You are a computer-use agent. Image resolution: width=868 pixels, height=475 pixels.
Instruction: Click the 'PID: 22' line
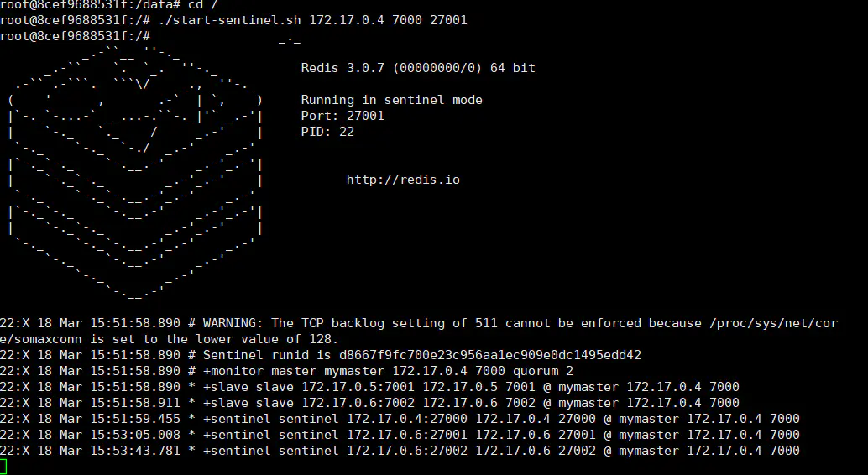point(327,132)
